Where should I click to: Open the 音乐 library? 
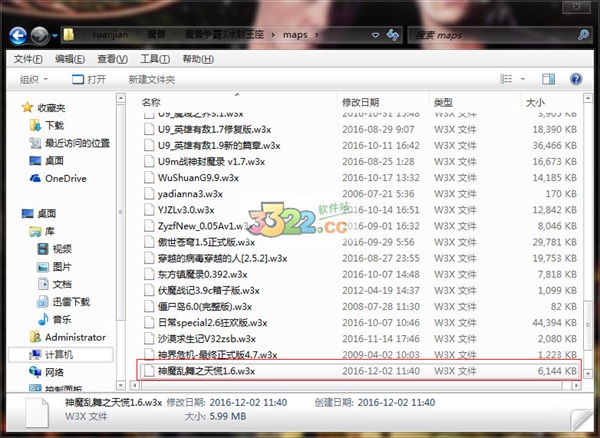tap(54, 319)
